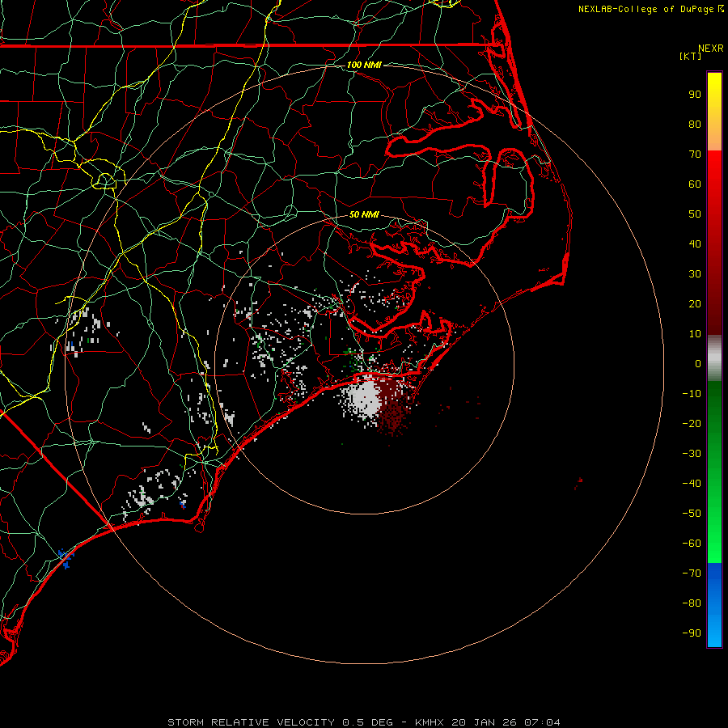Click the -30 value on the velocity scale
The height and width of the screenshot is (728, 728).
692,454
